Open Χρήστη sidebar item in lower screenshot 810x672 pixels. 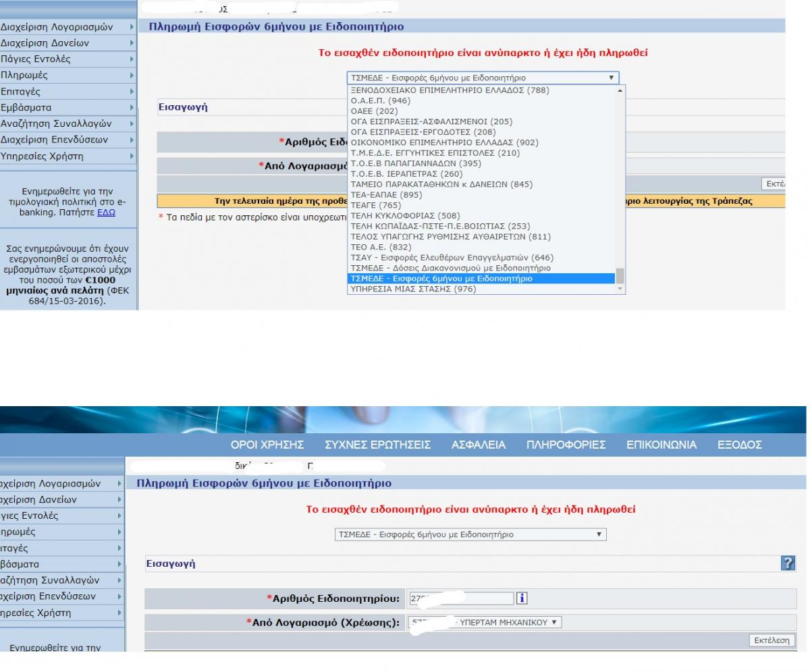(x=62, y=613)
